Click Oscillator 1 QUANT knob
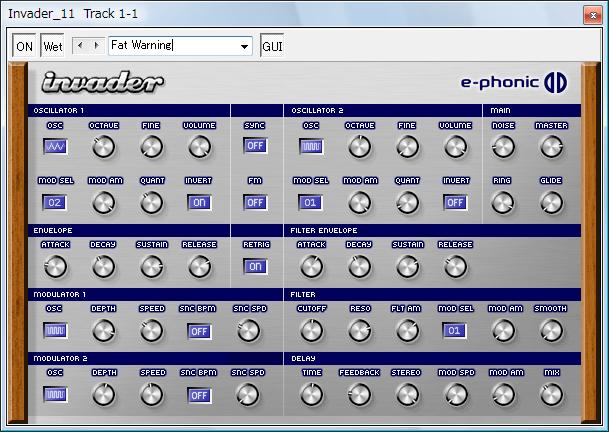The height and width of the screenshot is (432, 609). tap(151, 203)
